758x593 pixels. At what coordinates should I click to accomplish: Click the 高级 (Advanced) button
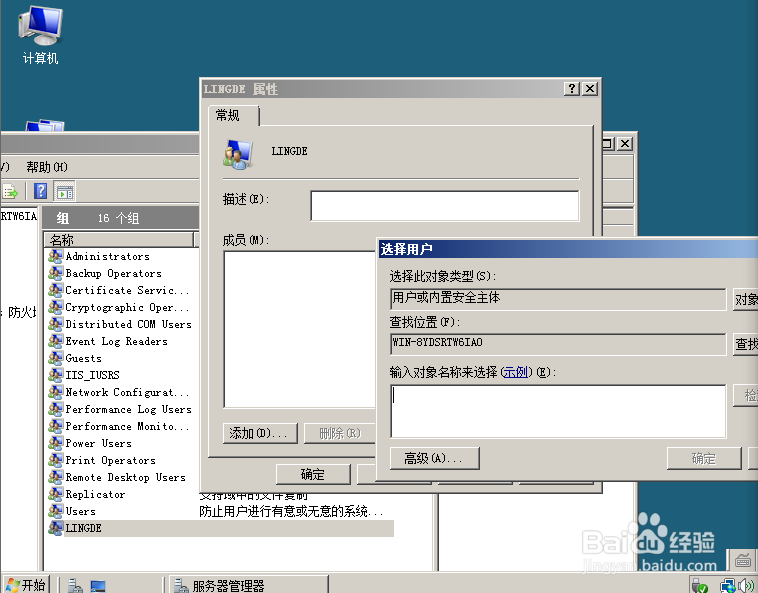(x=435, y=458)
